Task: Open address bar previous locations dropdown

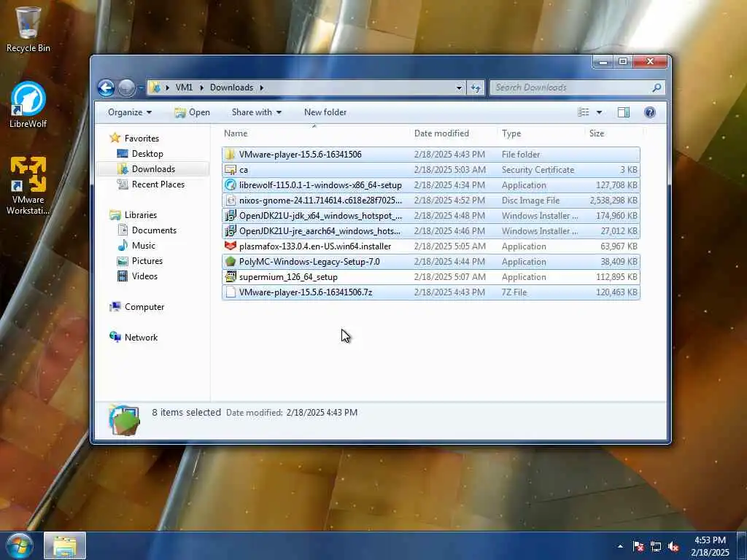Action: pyautogui.click(x=459, y=87)
